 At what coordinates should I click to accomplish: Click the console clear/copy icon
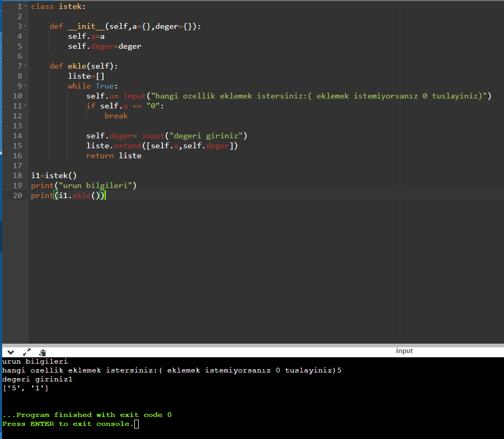[42, 352]
